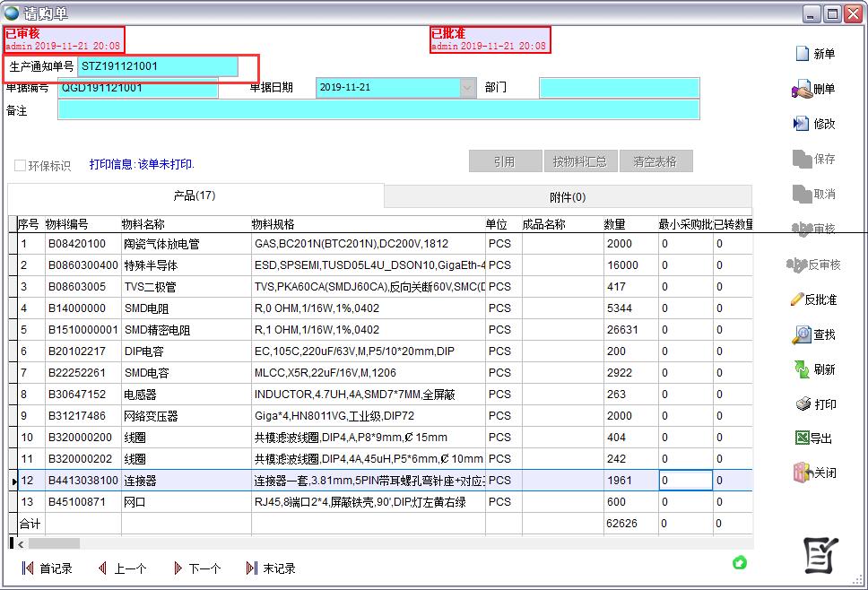Screen dimensions: 868x590
Task: Go to 下一个 next record
Action: click(x=178, y=568)
